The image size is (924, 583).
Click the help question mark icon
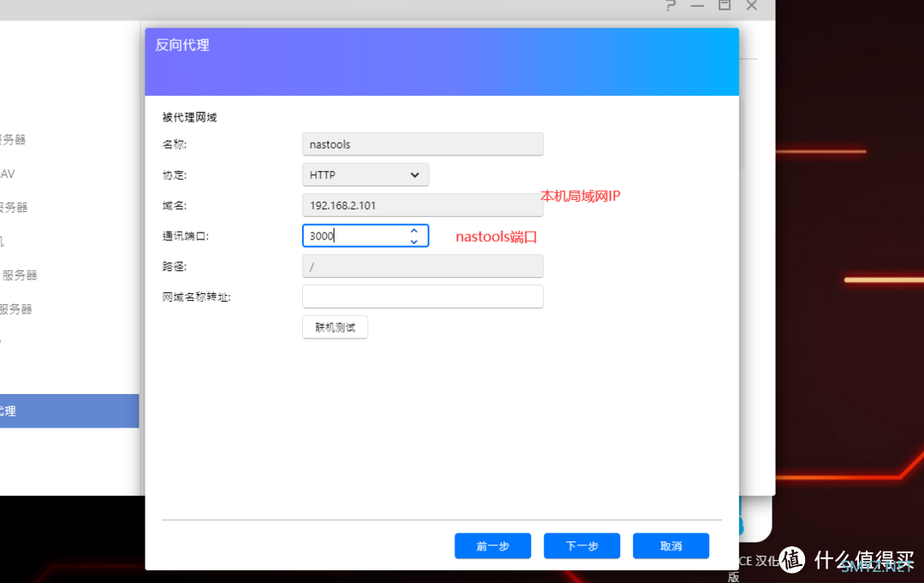click(670, 6)
